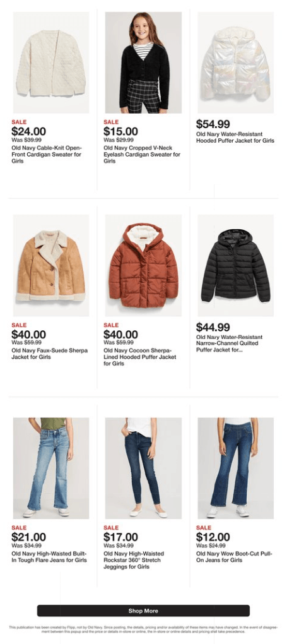Open Wow Boot-Cut Pull-On Jeans for Girls title

click(x=234, y=556)
